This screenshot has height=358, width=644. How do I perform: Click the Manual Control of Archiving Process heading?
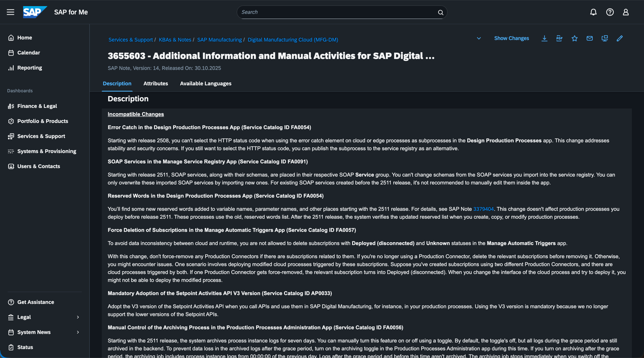[255, 328]
